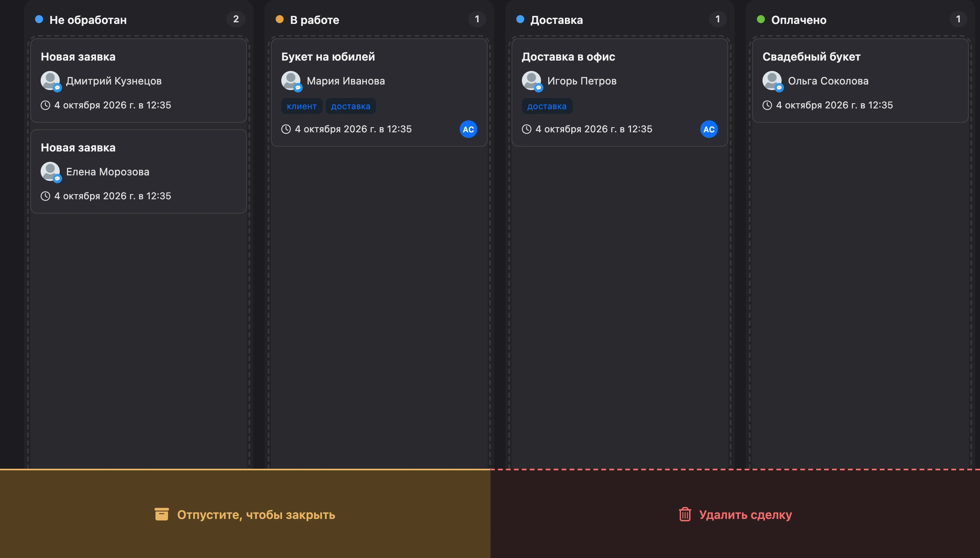Click Дмитрий Кузнецов's contact avatar
980x558 pixels.
coord(51,81)
